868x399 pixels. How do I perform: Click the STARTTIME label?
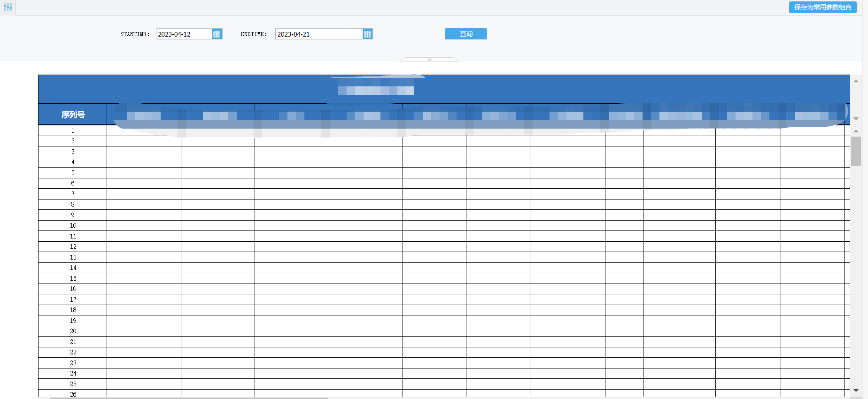coord(135,34)
